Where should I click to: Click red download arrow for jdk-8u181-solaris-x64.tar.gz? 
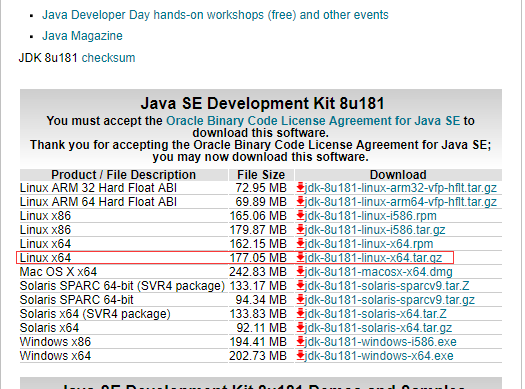pos(300,328)
